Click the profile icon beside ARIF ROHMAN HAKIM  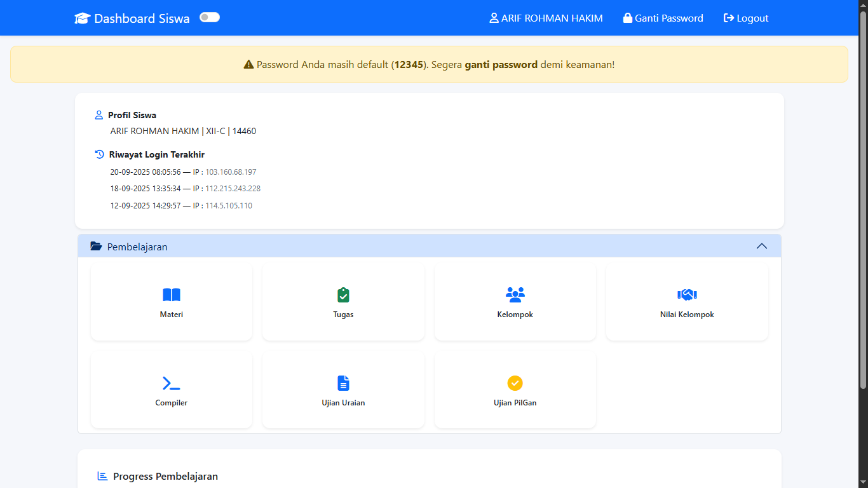point(494,18)
